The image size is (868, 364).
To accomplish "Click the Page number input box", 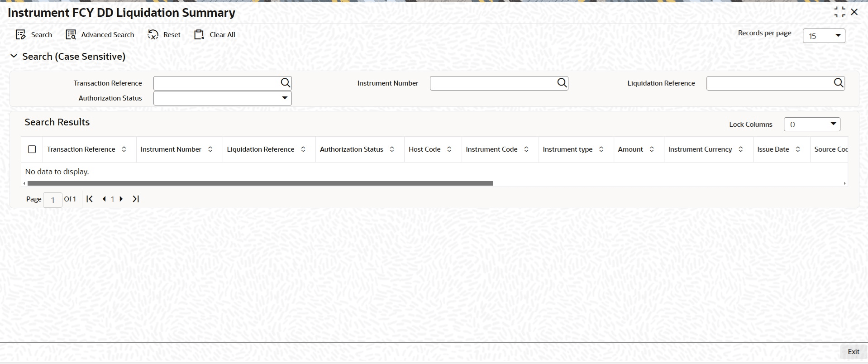I will point(52,200).
